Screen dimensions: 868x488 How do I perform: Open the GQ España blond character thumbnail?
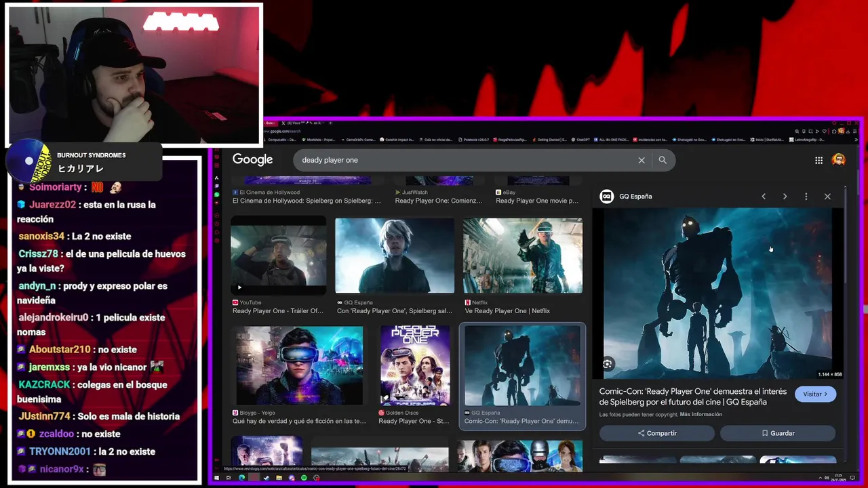pos(395,255)
